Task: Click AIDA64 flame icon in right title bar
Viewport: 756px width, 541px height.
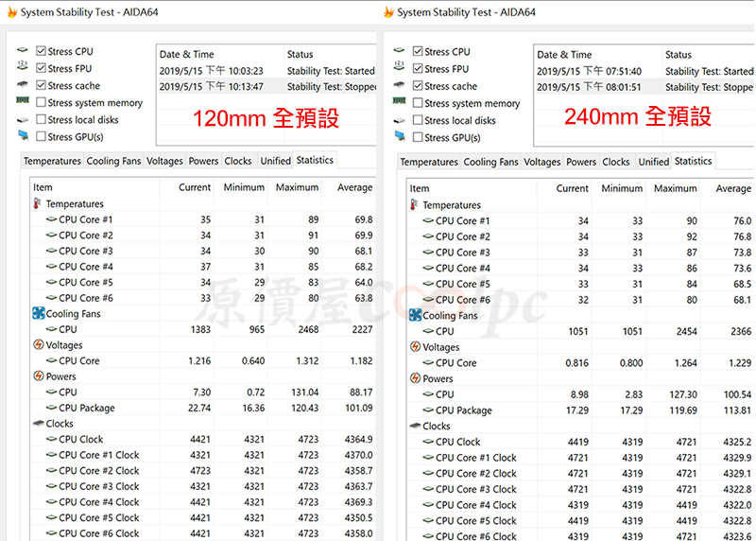Action: [x=388, y=12]
